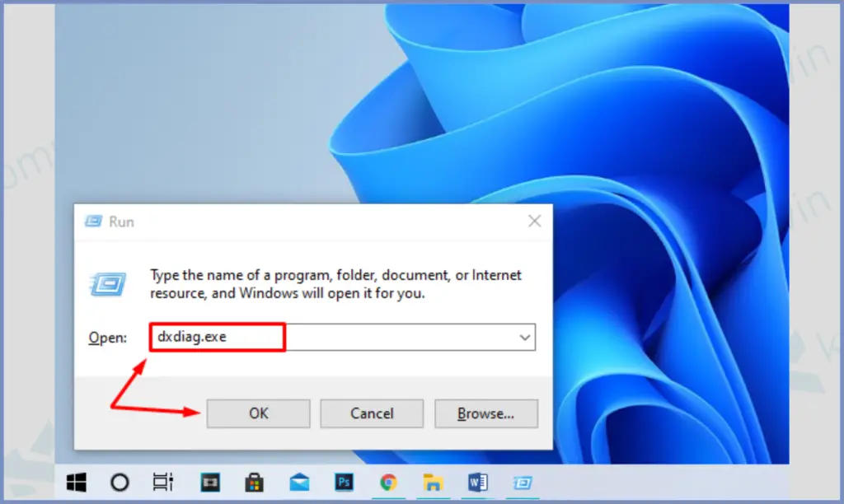Open Task View from the taskbar

(163, 483)
